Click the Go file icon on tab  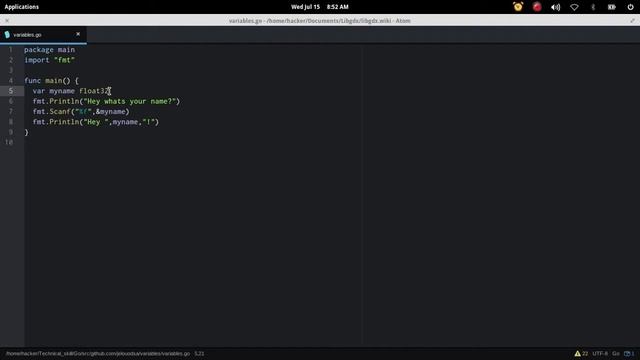click(x=7, y=35)
